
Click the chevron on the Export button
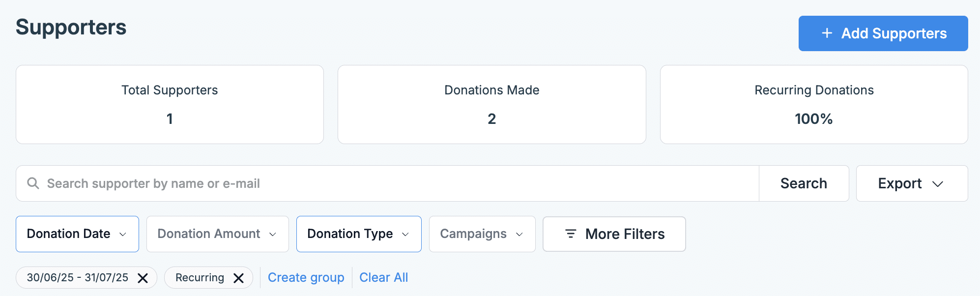938,184
